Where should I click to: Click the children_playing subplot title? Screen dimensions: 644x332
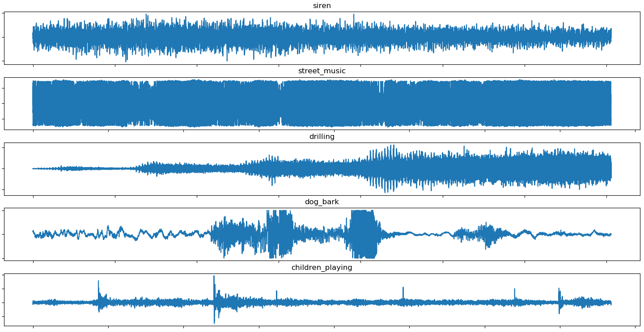coord(322,268)
